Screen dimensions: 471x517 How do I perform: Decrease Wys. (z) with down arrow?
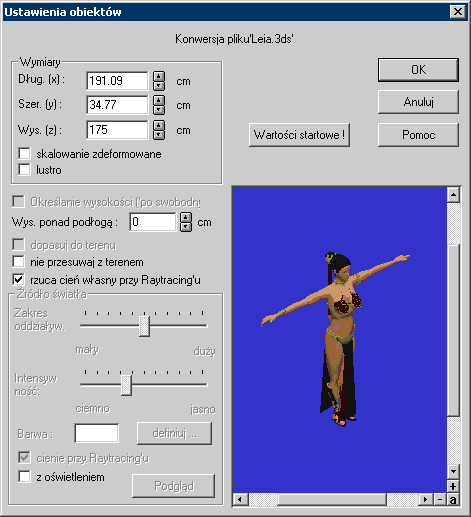159,135
